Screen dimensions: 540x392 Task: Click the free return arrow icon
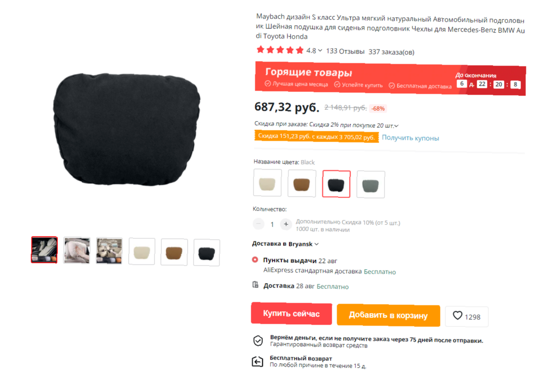tap(257, 361)
